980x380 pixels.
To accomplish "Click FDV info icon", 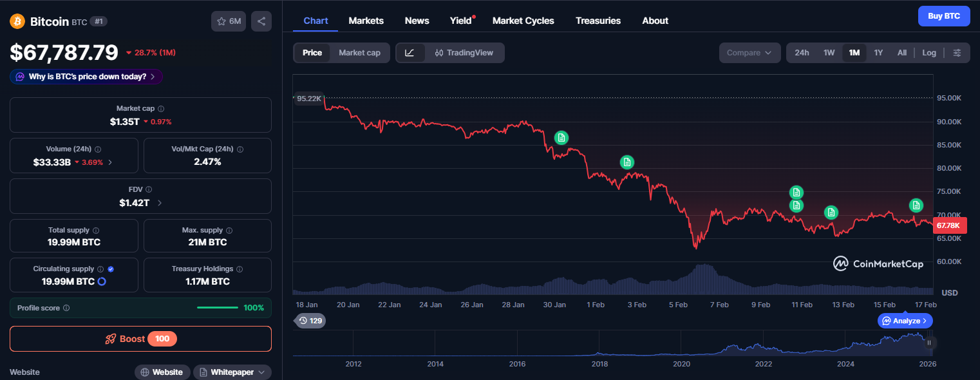I will 149,189.
